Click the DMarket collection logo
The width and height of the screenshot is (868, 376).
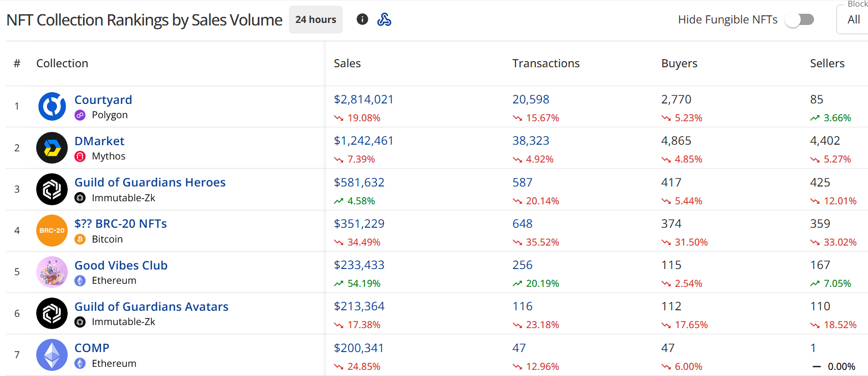coord(52,148)
